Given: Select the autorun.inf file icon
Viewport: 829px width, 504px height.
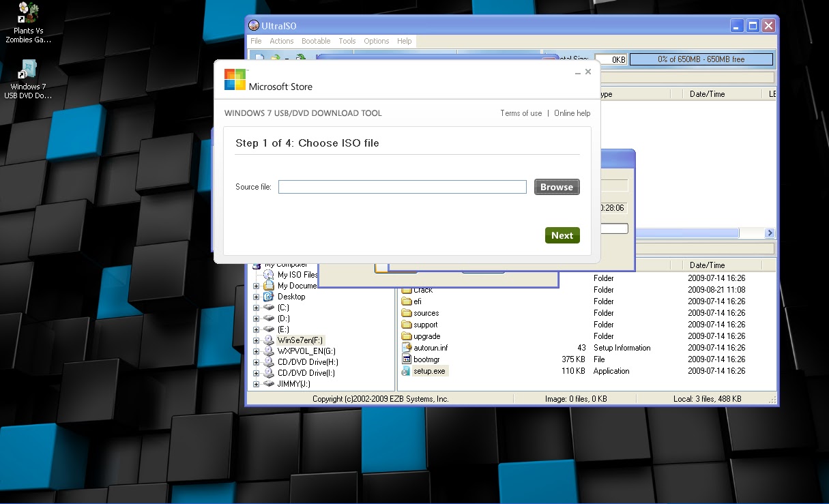Looking at the screenshot, I should [407, 348].
